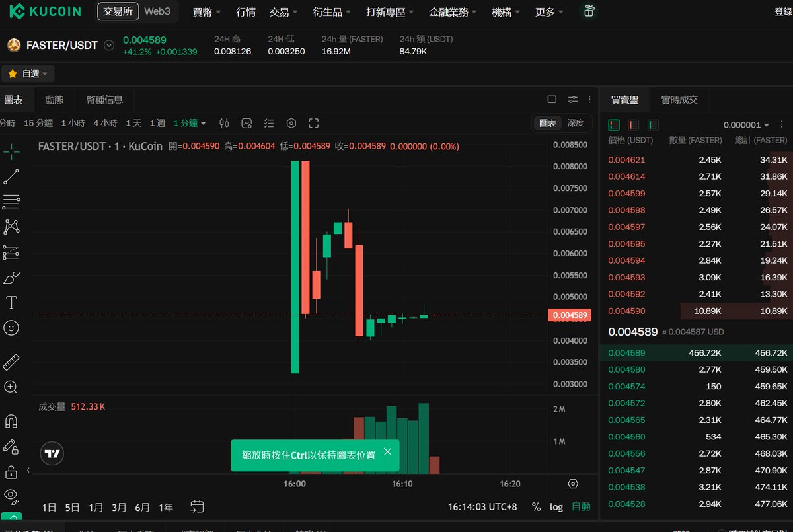Screen dimensions: 793x532
Task: Toggle magnet mode in drawing toolbar
Action: 11,421
